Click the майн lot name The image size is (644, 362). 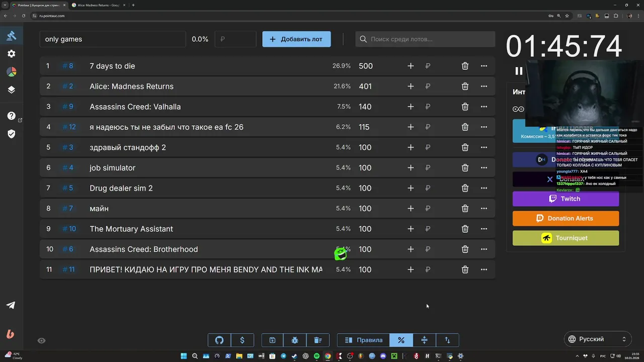[x=99, y=209]
